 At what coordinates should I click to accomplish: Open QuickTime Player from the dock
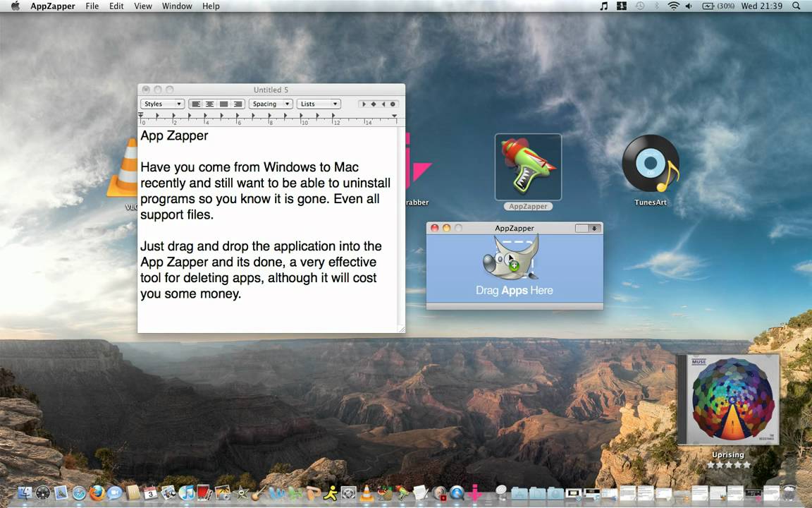(x=457, y=493)
